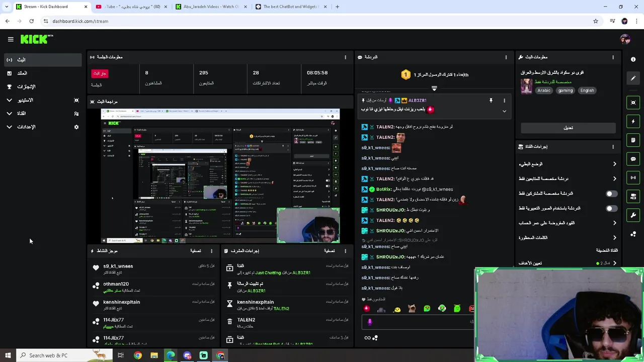Click the document notes icon in right rail

tap(633, 140)
